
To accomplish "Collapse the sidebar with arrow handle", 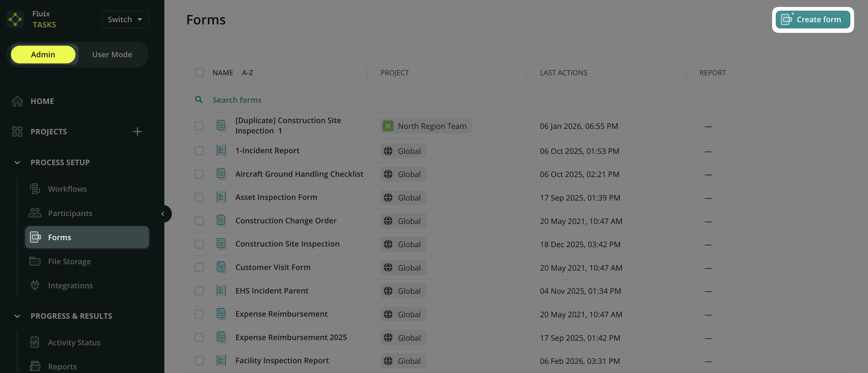I will [163, 214].
